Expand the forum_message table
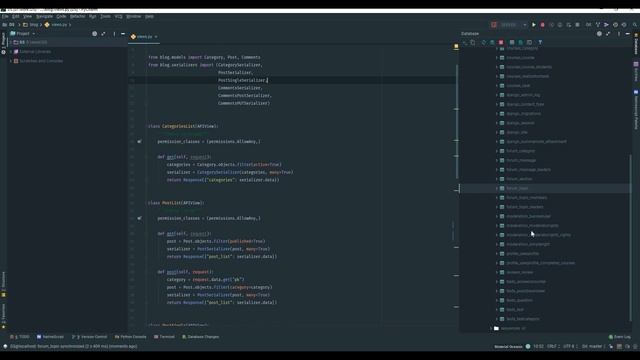Image resolution: width=640 pixels, height=360 pixels. 497,160
